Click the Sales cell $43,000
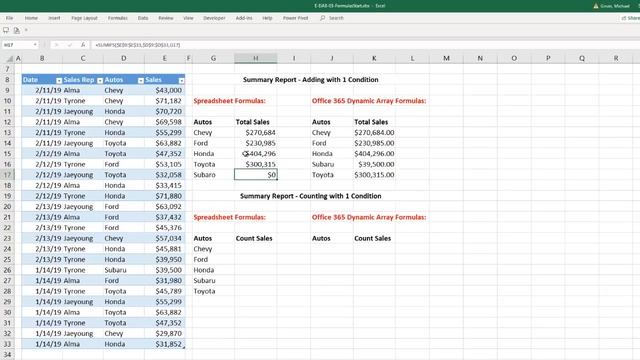Image resolution: width=640 pixels, height=360 pixels. pyautogui.click(x=164, y=90)
